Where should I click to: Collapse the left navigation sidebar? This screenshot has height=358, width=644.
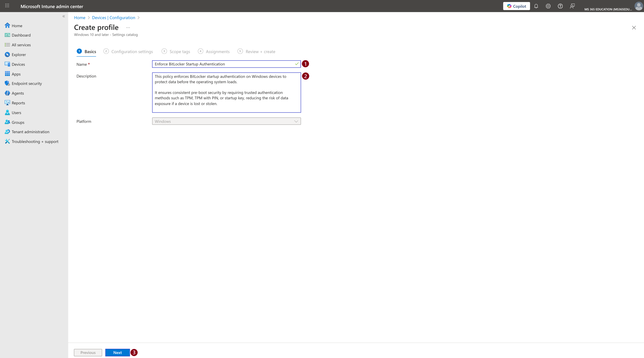pos(64,16)
